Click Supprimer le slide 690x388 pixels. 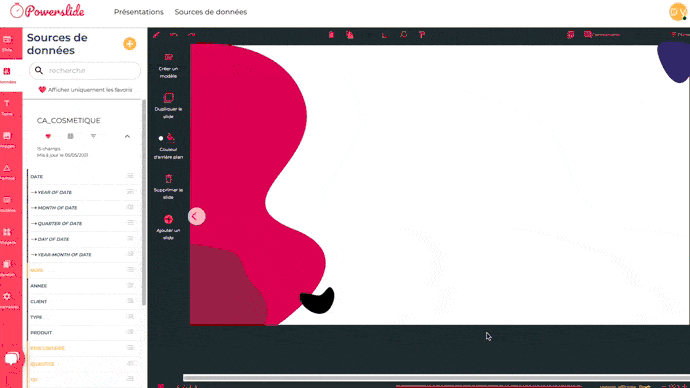168,187
